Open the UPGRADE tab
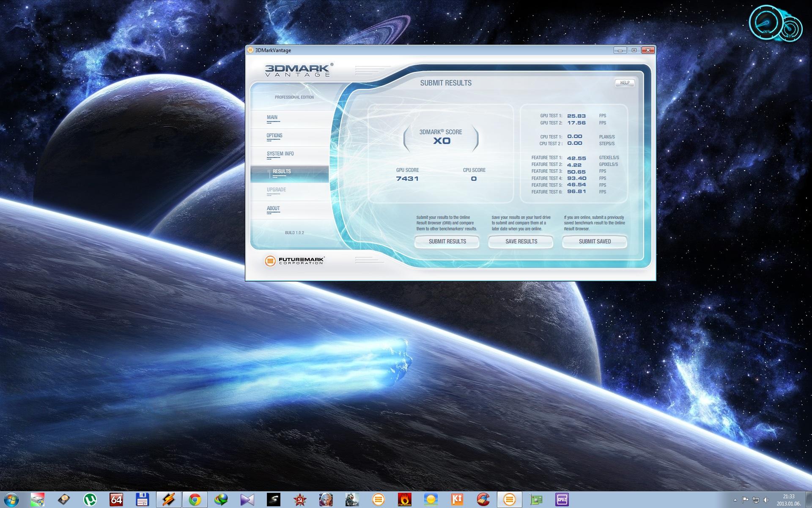 tap(290, 192)
